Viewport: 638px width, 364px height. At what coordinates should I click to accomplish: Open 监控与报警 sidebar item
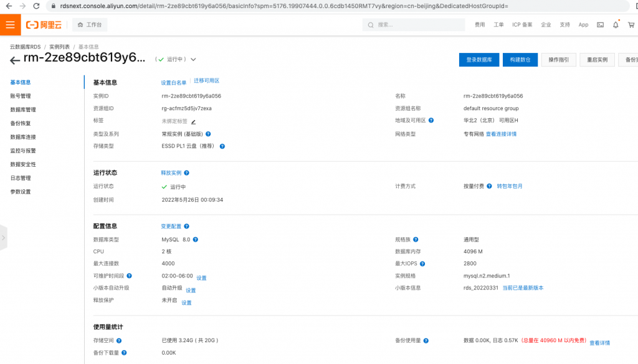(23, 151)
